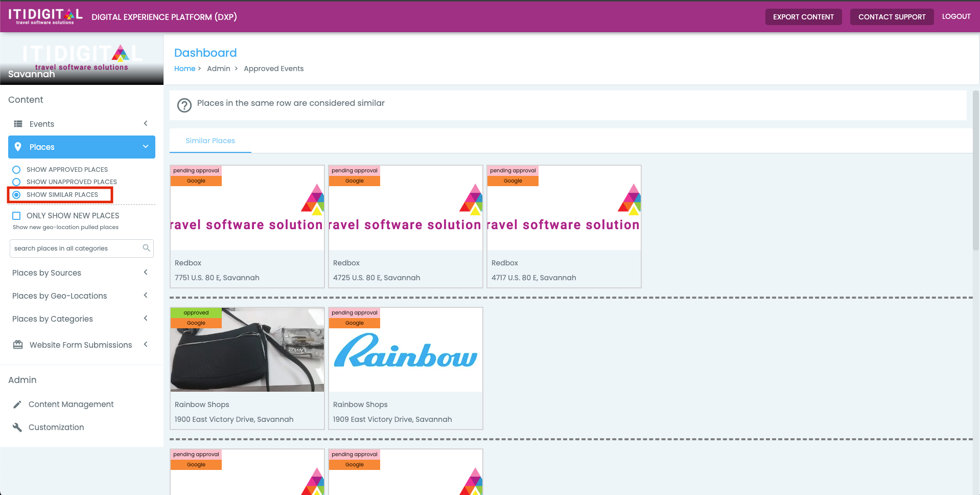Image resolution: width=980 pixels, height=495 pixels.
Task: Collapse the Places menu chevron
Action: coord(146,147)
